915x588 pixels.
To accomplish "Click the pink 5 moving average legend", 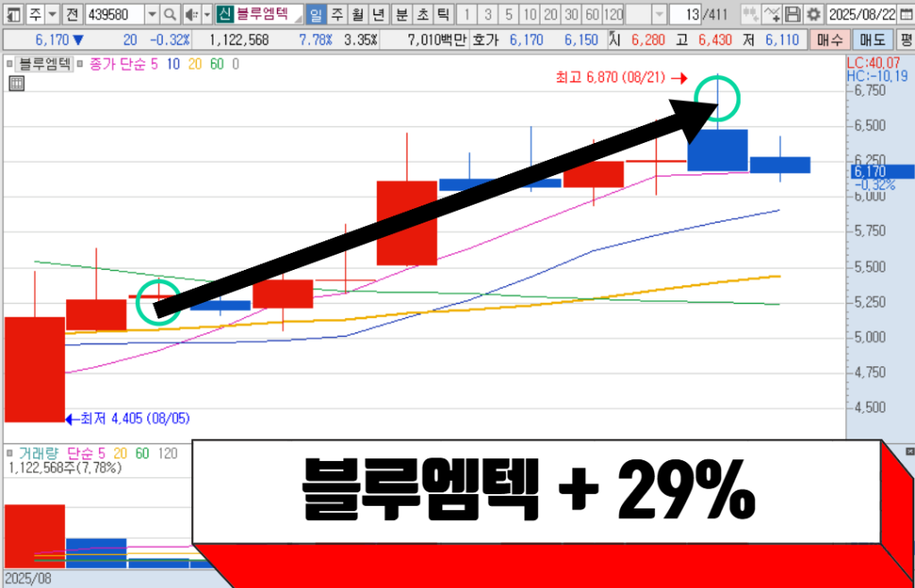I will (x=154, y=64).
